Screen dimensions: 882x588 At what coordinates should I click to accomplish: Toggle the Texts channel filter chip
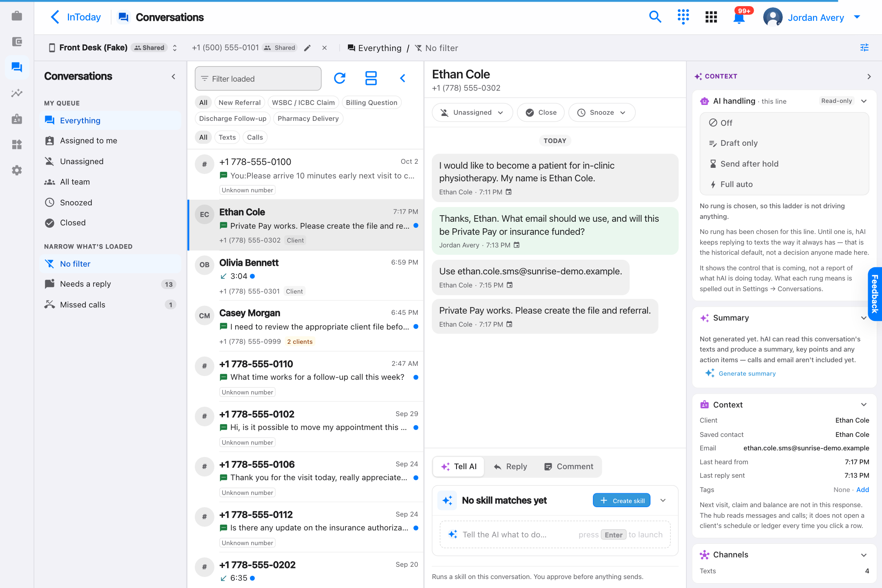click(x=227, y=137)
